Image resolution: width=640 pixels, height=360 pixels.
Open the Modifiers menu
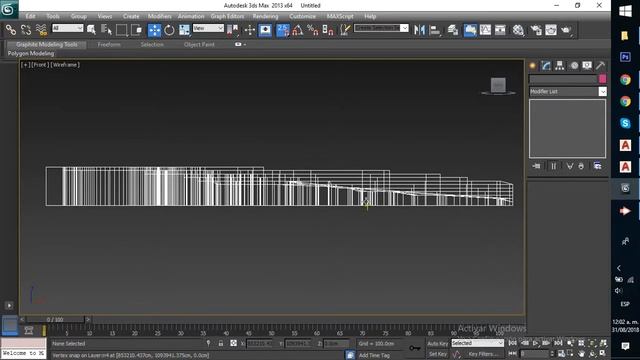tap(160, 16)
